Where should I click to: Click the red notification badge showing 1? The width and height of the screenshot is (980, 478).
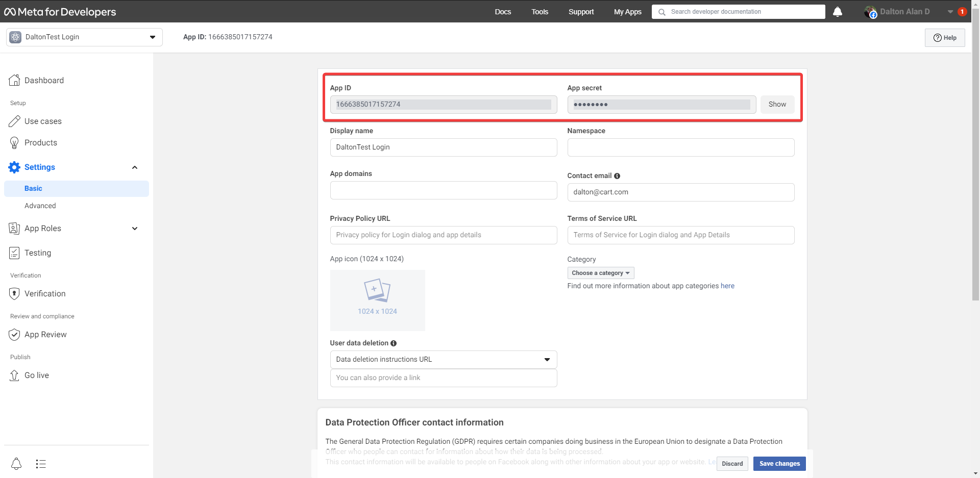pos(962,12)
